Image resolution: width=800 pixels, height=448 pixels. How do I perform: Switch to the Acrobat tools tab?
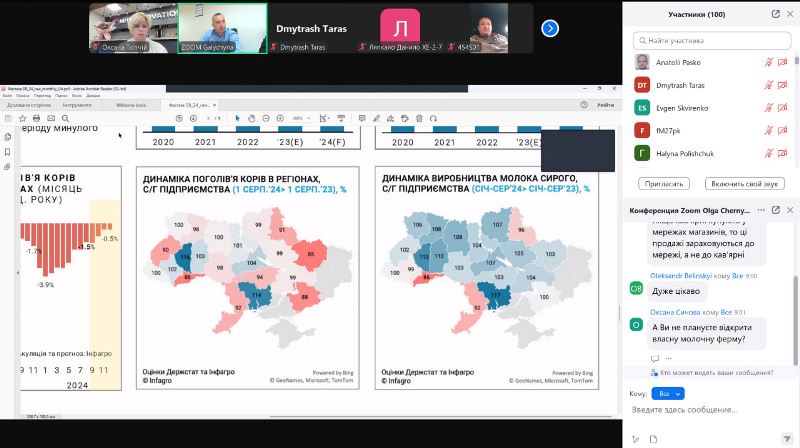pos(77,105)
